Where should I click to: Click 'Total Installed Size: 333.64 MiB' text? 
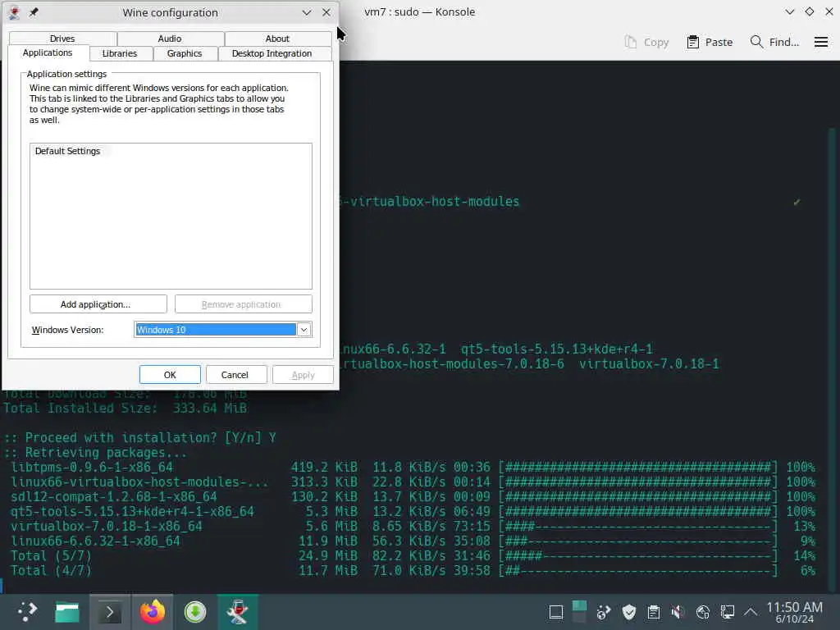125,409
